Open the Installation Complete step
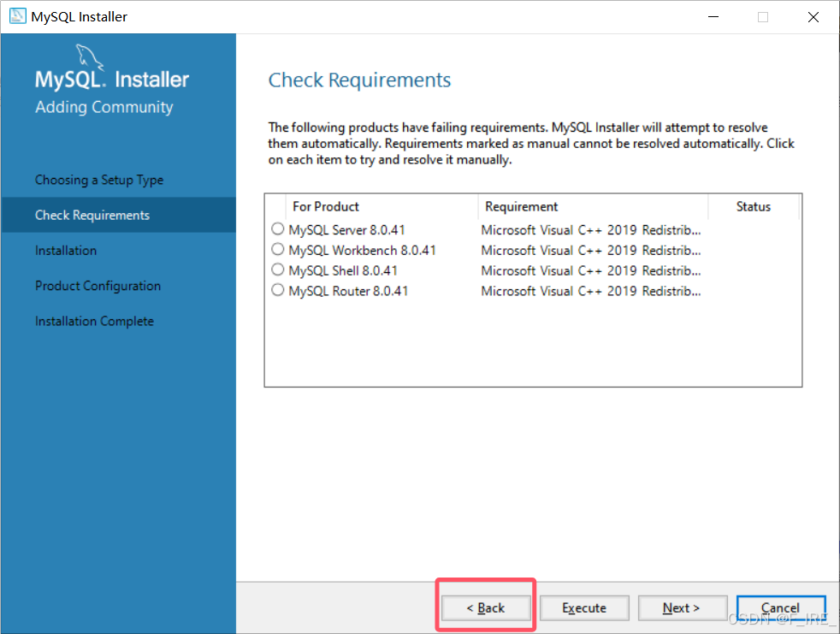 click(94, 321)
